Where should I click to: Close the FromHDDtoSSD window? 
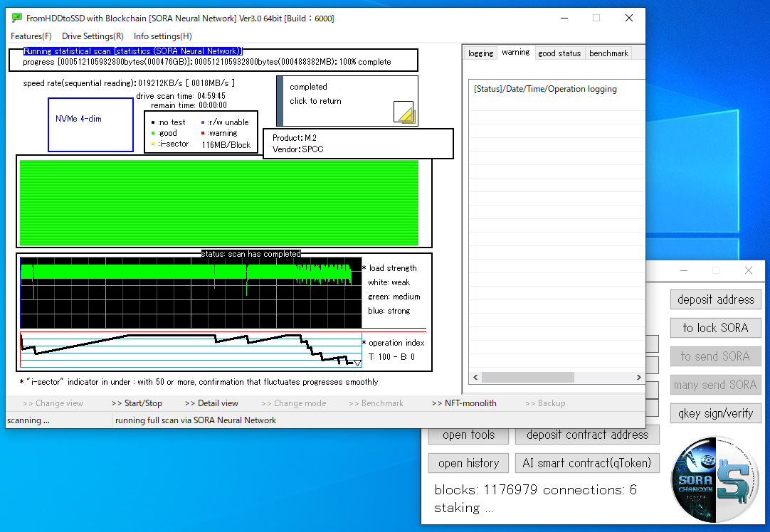(628, 18)
